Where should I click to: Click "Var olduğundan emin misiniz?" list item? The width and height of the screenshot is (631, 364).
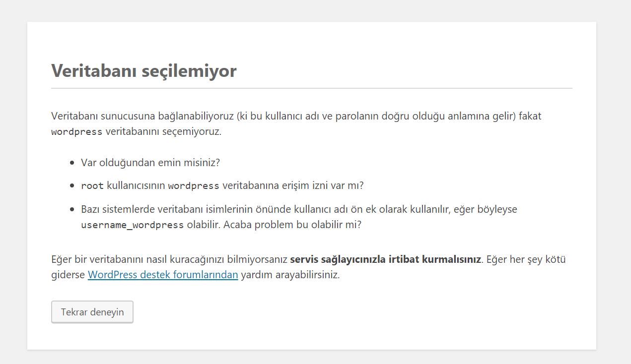pyautogui.click(x=150, y=163)
